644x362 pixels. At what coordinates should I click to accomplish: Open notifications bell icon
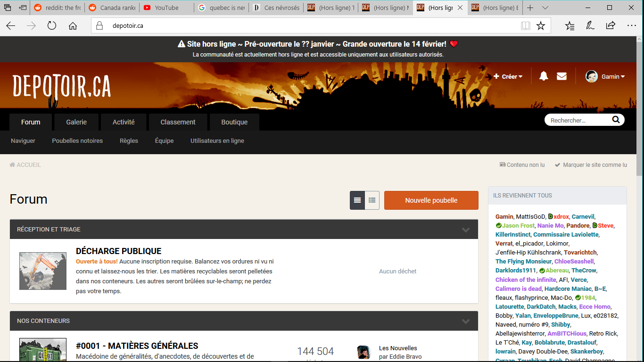point(544,76)
